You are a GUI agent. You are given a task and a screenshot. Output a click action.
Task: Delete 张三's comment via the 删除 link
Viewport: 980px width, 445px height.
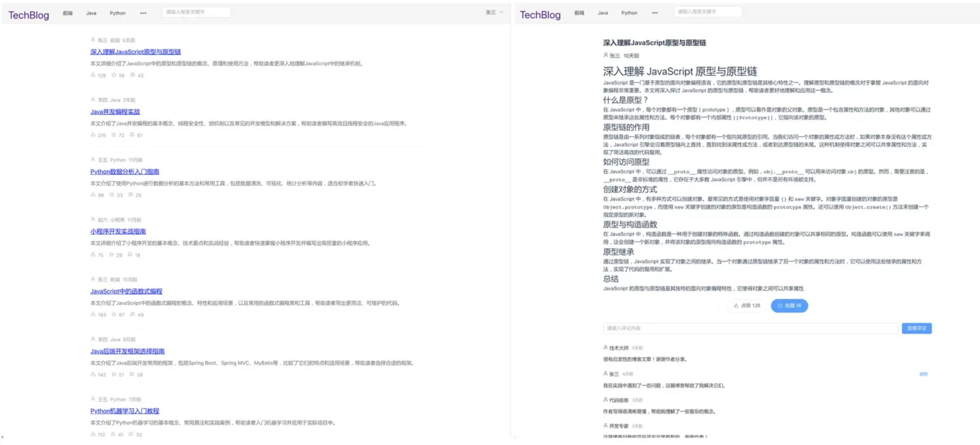pos(923,374)
